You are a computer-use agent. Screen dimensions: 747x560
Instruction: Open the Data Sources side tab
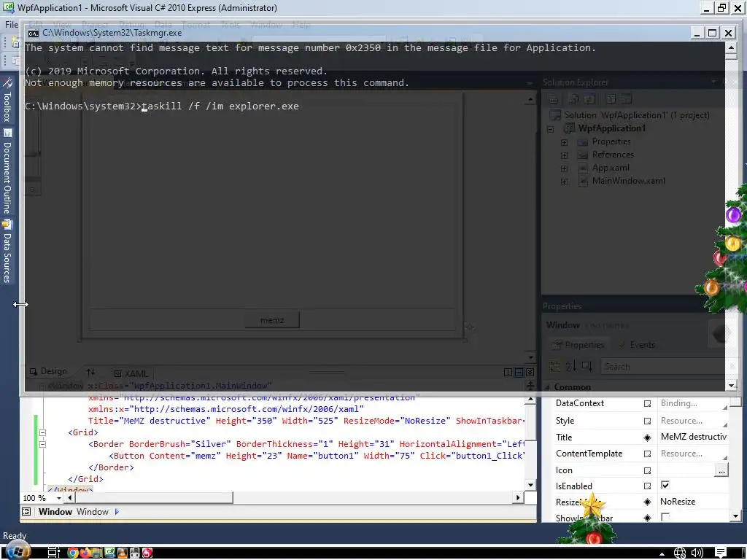click(7, 252)
